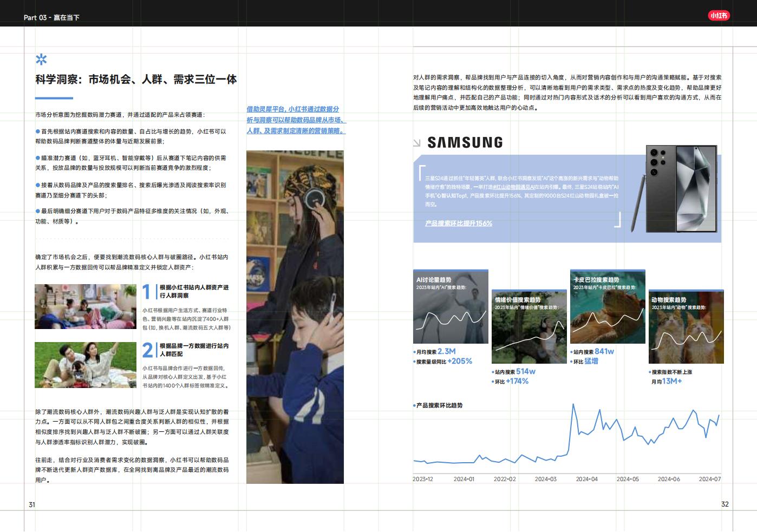This screenshot has width=757, height=532.
Task: Click the 2024-04 axis label
Action: coord(587,479)
